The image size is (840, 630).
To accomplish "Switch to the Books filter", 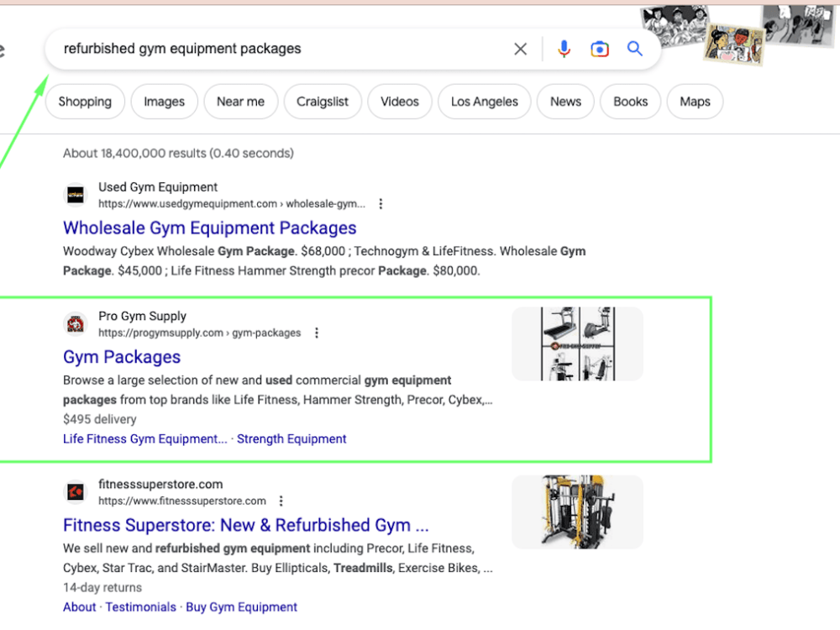I will pos(631,102).
